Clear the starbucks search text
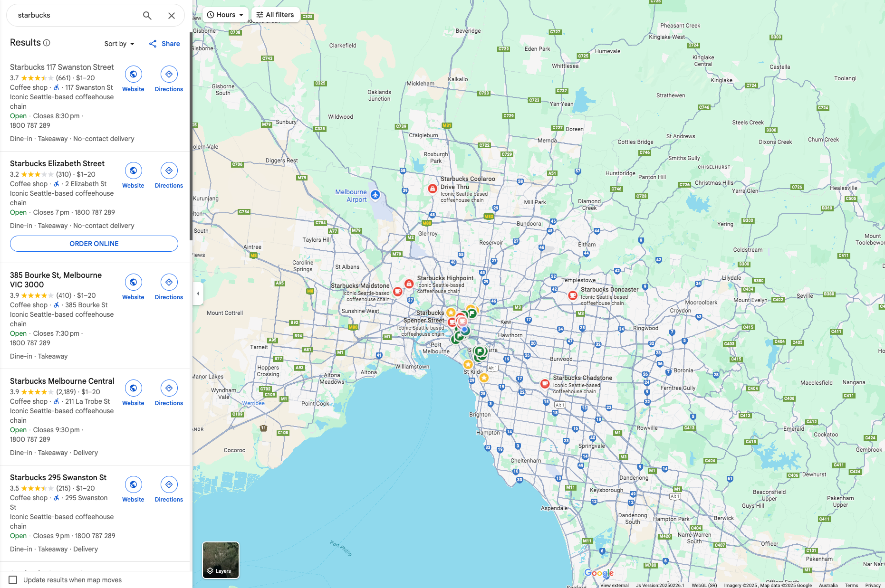885x588 pixels. [172, 16]
